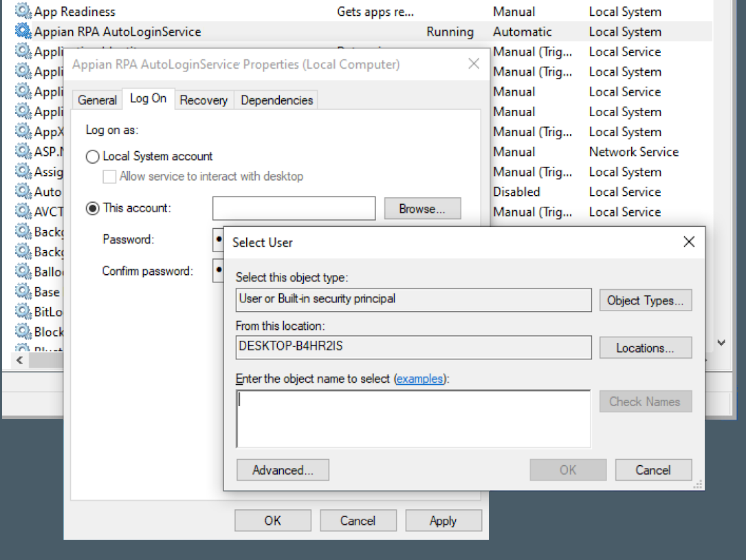Click the Automatic startup type cell
The width and height of the screenshot is (746, 560).
[x=523, y=32]
